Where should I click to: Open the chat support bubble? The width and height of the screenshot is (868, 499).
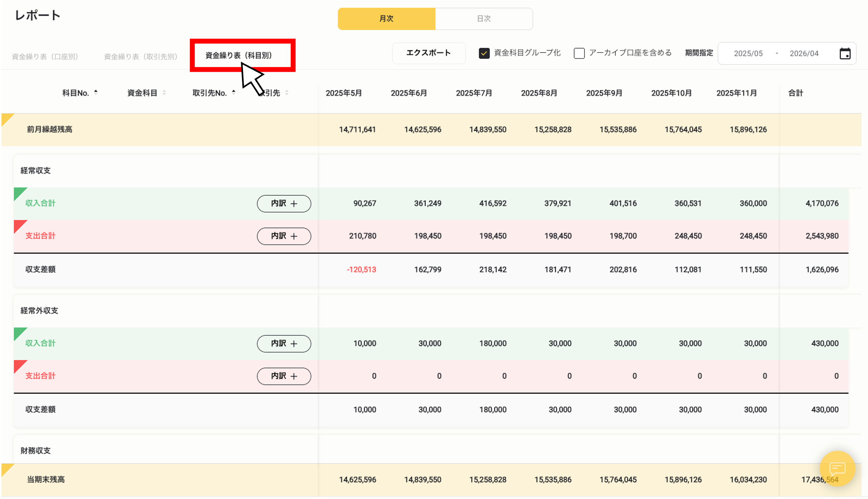(x=837, y=468)
